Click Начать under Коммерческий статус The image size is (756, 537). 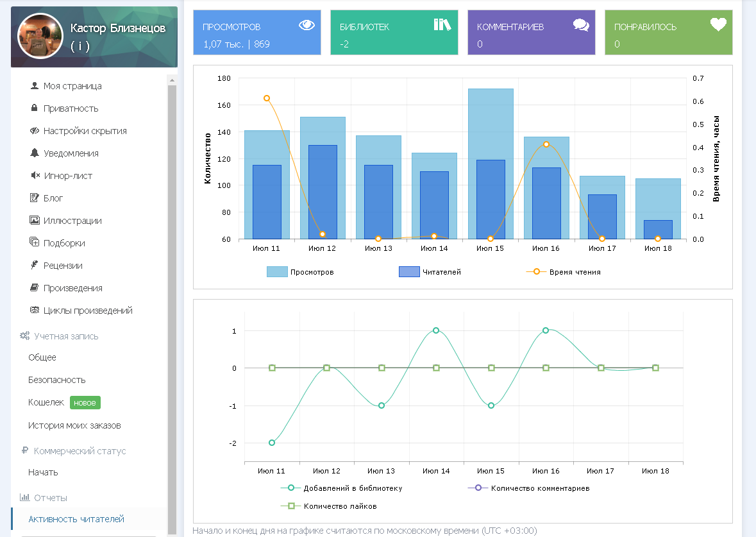43,472
